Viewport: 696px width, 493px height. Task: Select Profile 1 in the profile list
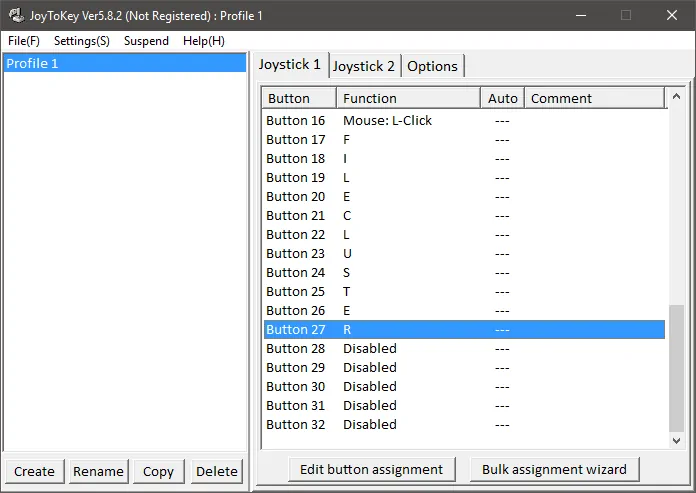point(124,63)
